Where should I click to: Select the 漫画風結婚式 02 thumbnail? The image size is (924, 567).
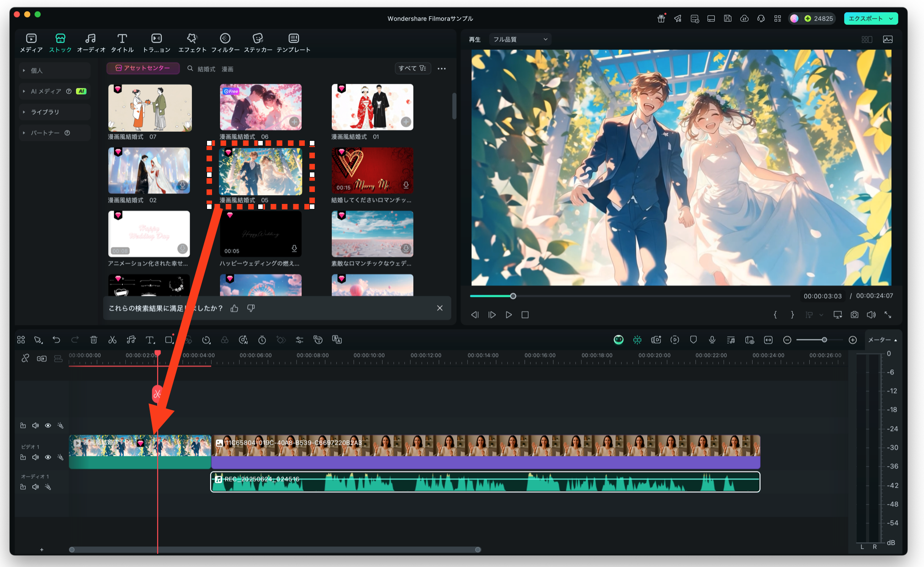pos(149,171)
